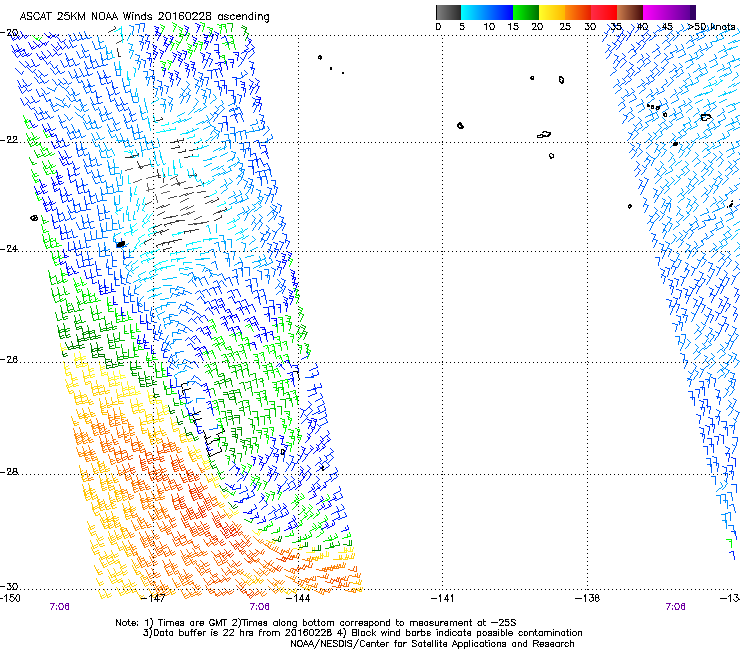
Task: Click the plot title 'ASCAT 25KM NOAA Winds 20160228 ascending'
Action: [144, 17]
